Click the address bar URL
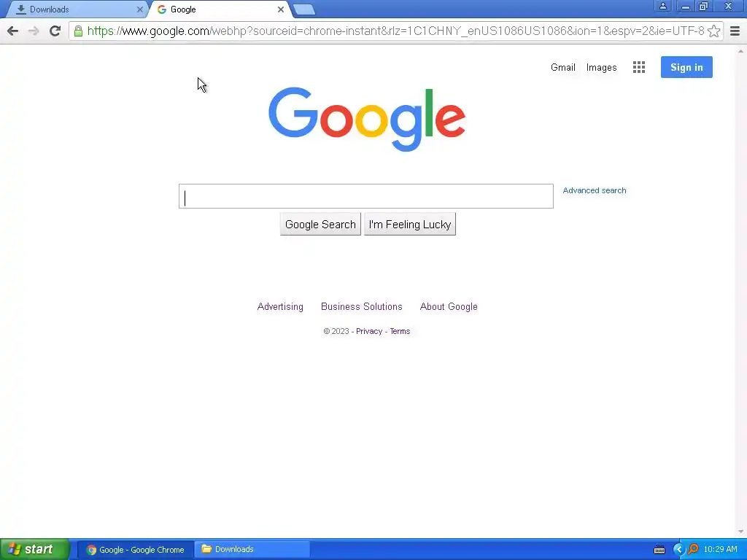 (395, 31)
